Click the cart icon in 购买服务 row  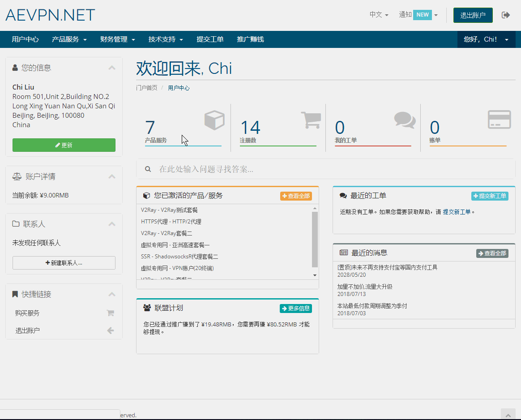pyautogui.click(x=110, y=313)
